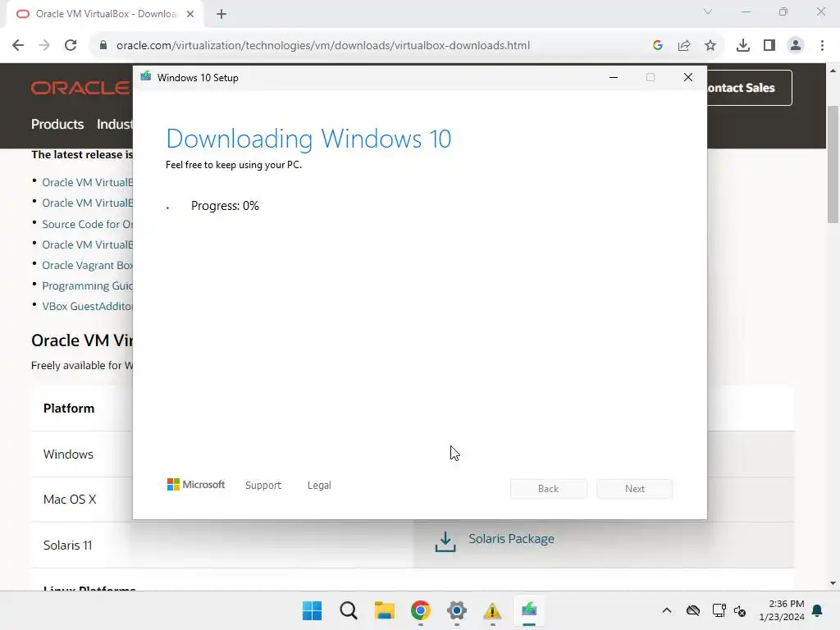Open Legal link in Setup dialog
Image resolution: width=840 pixels, height=630 pixels.
pos(319,486)
